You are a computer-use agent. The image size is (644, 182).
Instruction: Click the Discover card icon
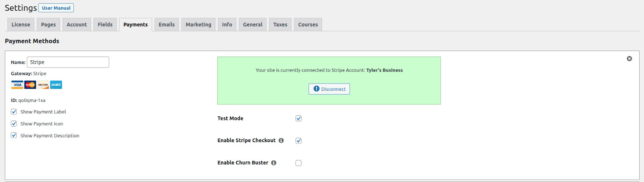43,85
